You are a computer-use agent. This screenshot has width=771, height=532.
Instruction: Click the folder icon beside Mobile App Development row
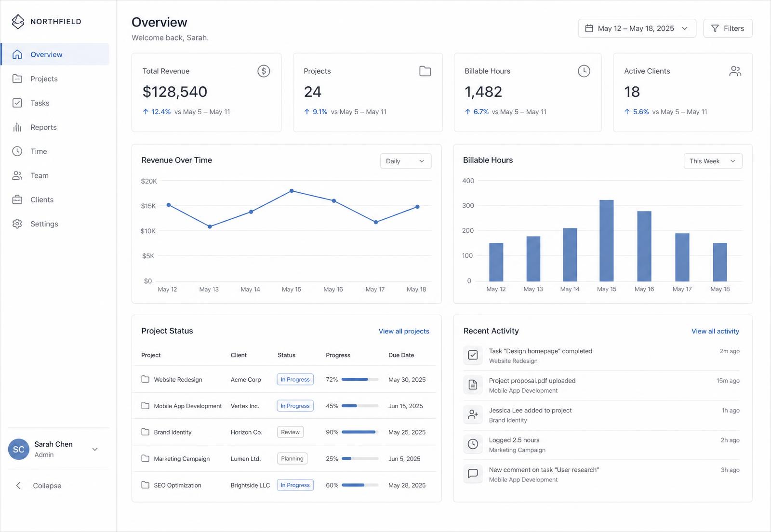[145, 406]
